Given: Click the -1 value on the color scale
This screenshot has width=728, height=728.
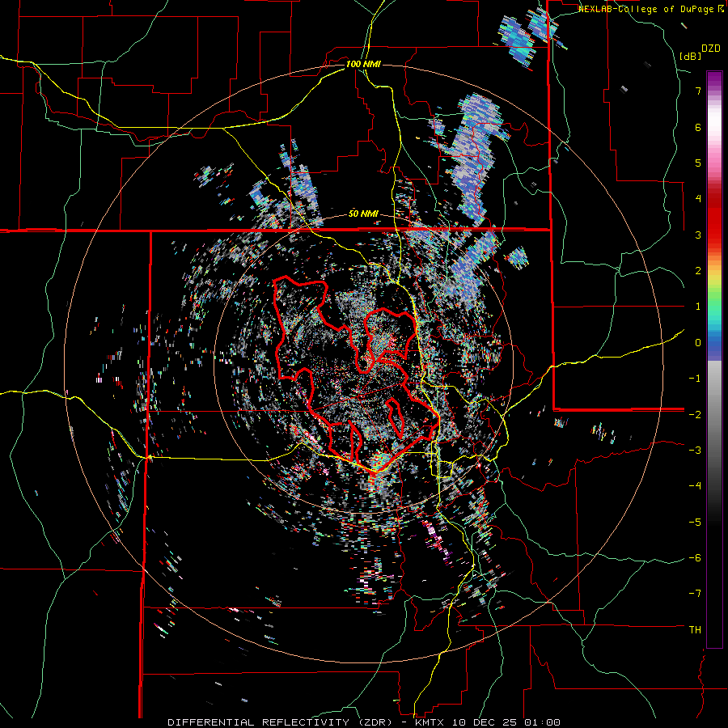Looking at the screenshot, I should pyautogui.click(x=695, y=379).
